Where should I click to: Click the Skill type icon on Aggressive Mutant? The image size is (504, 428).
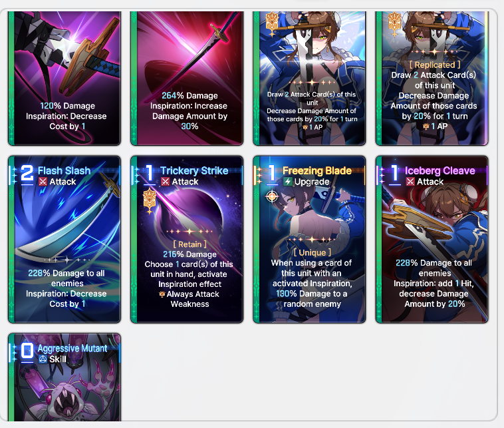pos(43,359)
